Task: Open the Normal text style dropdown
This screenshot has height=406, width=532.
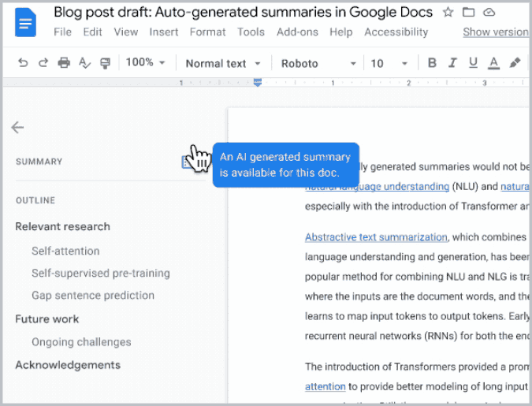Action: [223, 64]
